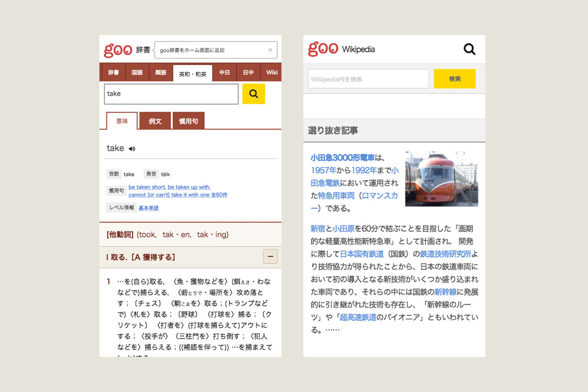Click the yellow 検索 button
The height and width of the screenshot is (392, 588).
click(455, 79)
